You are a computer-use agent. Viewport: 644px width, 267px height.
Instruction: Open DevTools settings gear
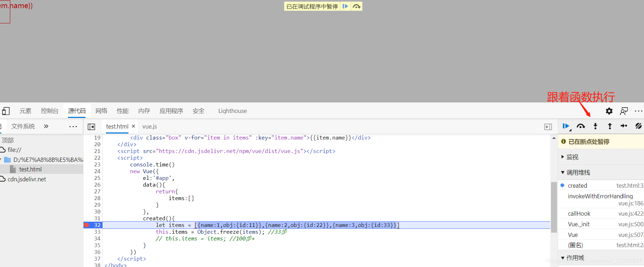[609, 111]
